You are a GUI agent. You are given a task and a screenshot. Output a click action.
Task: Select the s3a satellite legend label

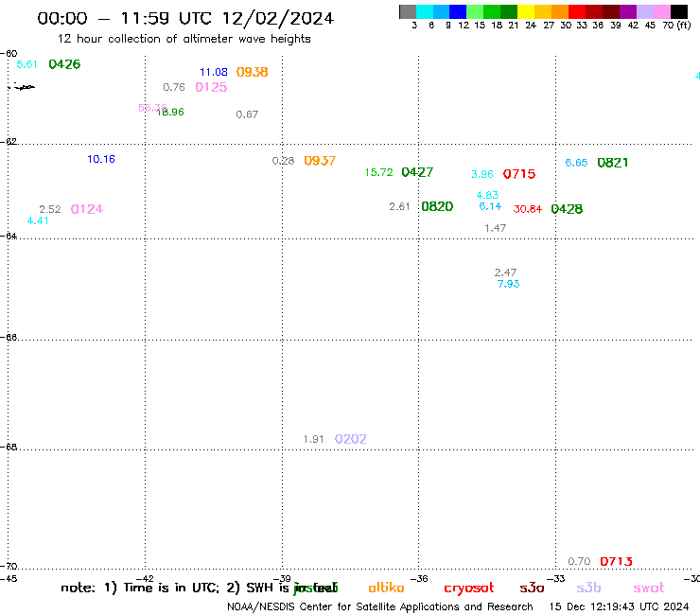click(x=532, y=589)
